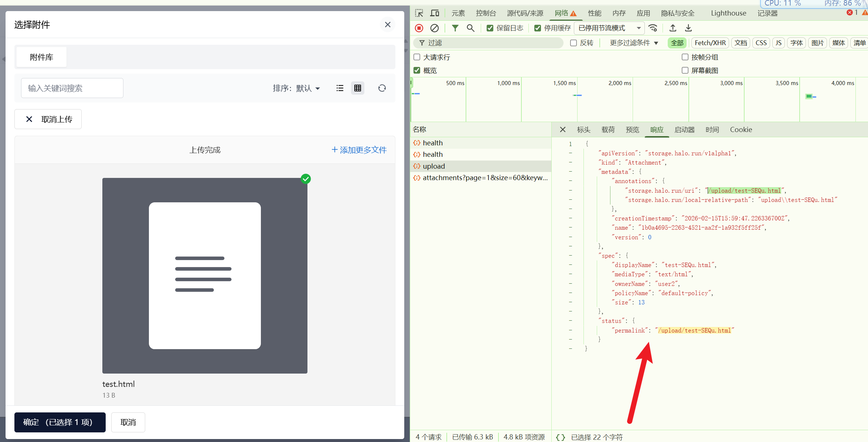Open the 控制台 devtools tab
The width and height of the screenshot is (868, 442).
tap(486, 13)
